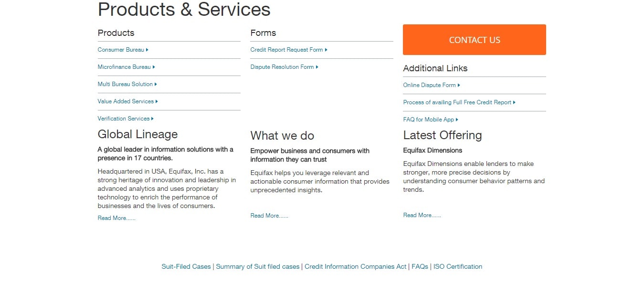
Task: Click the 'Empower business and consumers' tagline
Action: tap(310, 155)
